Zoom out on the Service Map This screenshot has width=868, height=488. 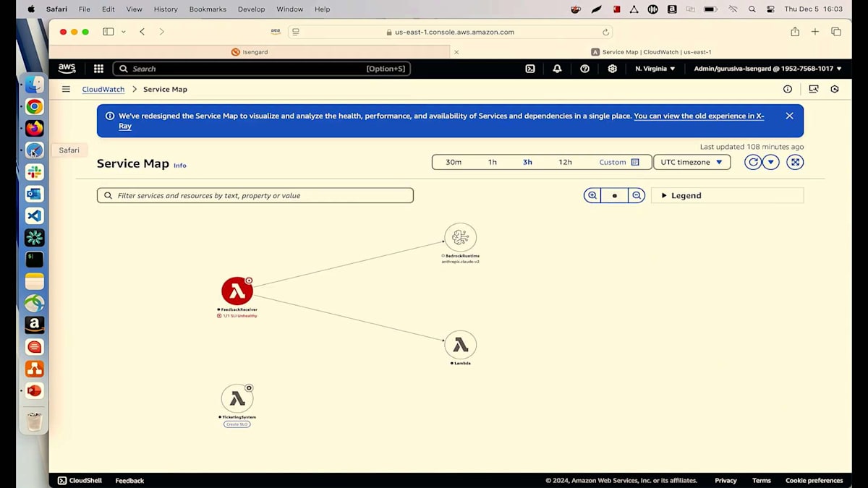[637, 195]
